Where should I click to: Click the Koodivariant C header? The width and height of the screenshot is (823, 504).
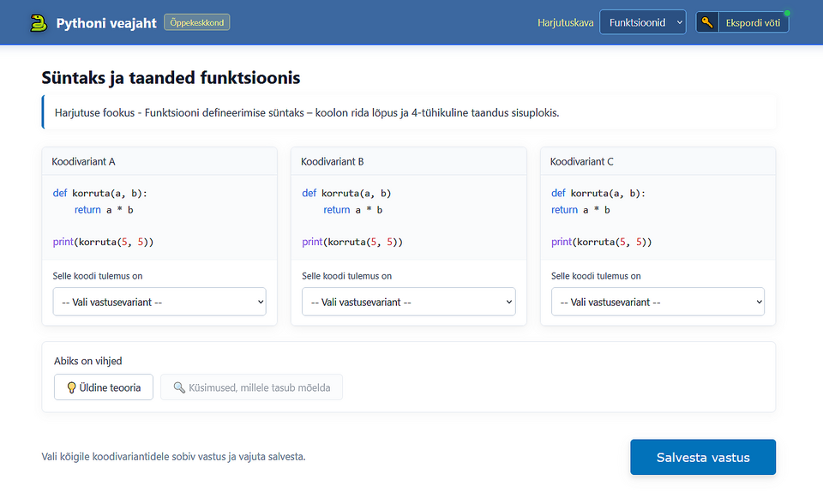[x=658, y=161]
